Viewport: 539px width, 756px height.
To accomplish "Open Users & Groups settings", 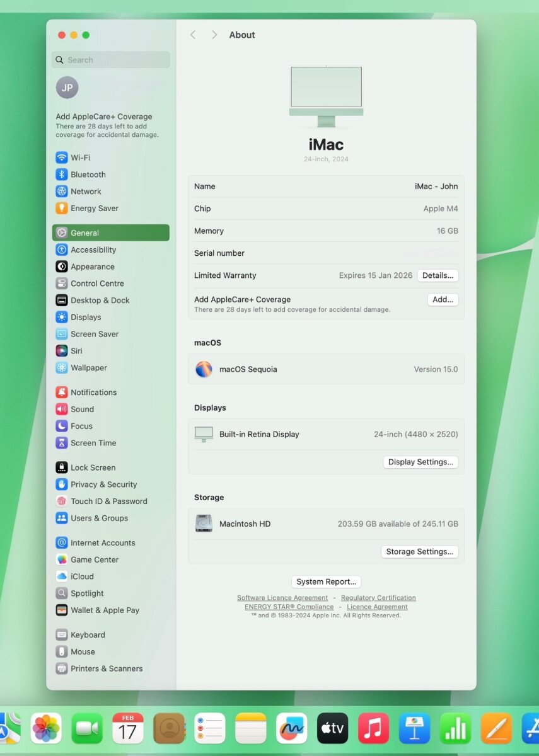I will coord(110,518).
